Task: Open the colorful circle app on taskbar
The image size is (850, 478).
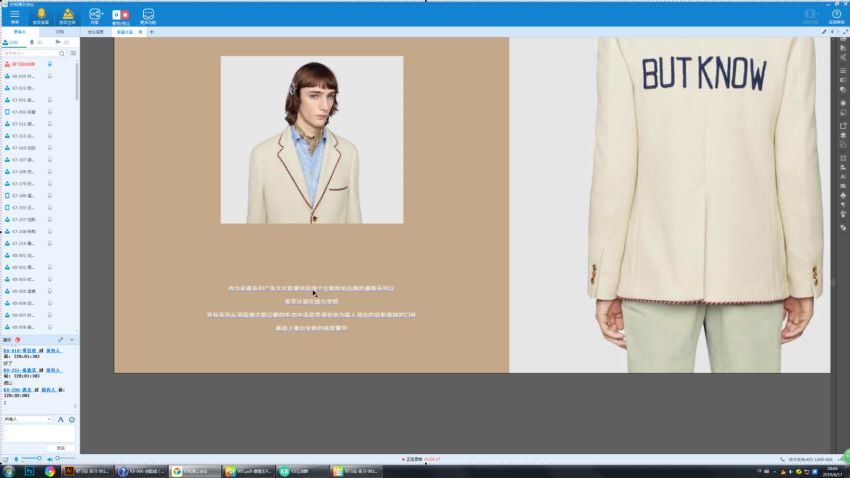Action: click(x=50, y=471)
